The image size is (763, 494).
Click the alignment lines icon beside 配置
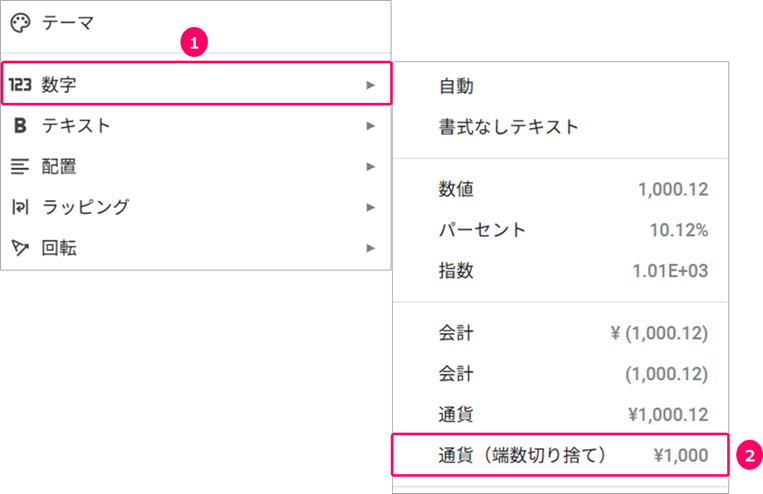20,166
